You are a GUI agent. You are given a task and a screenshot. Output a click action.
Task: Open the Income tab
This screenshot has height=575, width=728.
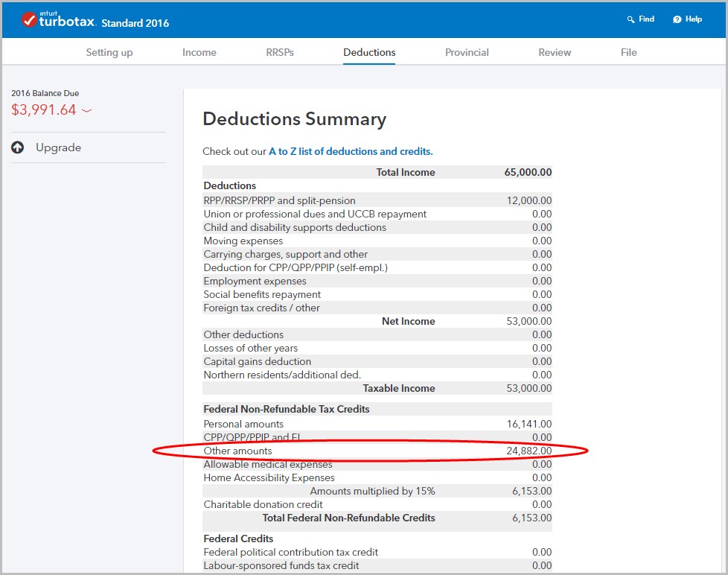[199, 52]
